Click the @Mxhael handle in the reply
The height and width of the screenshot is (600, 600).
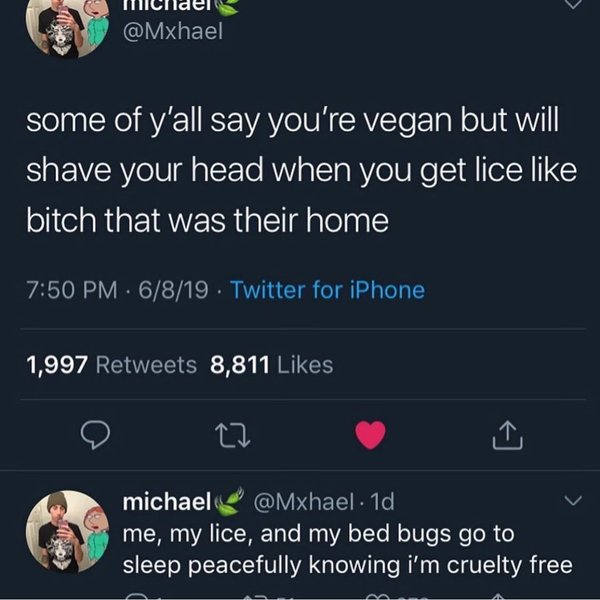point(303,501)
